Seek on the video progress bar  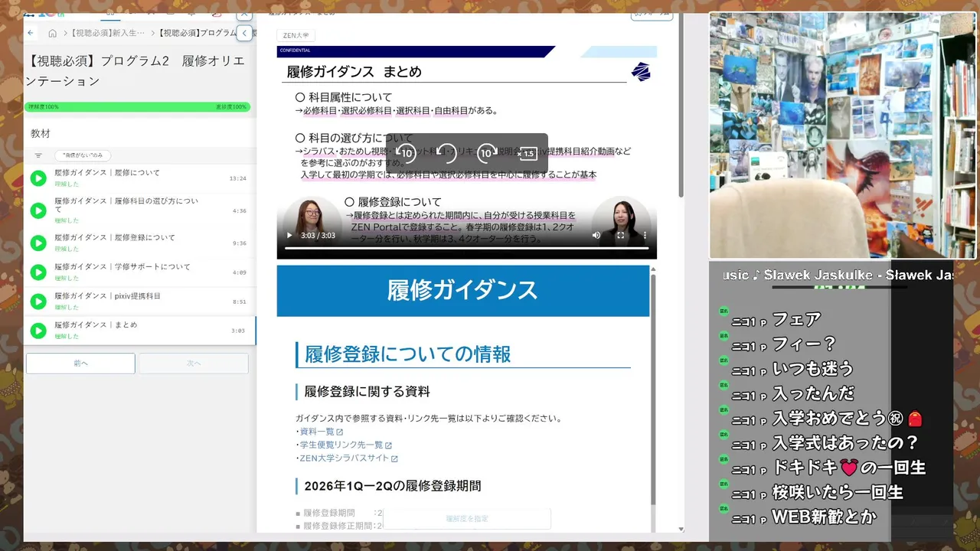click(467, 248)
